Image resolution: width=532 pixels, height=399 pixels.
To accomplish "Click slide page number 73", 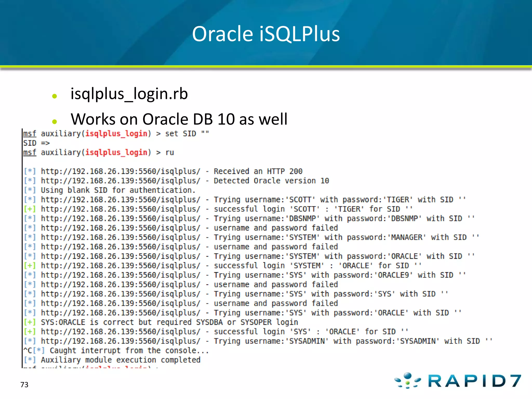I will point(24,385).
